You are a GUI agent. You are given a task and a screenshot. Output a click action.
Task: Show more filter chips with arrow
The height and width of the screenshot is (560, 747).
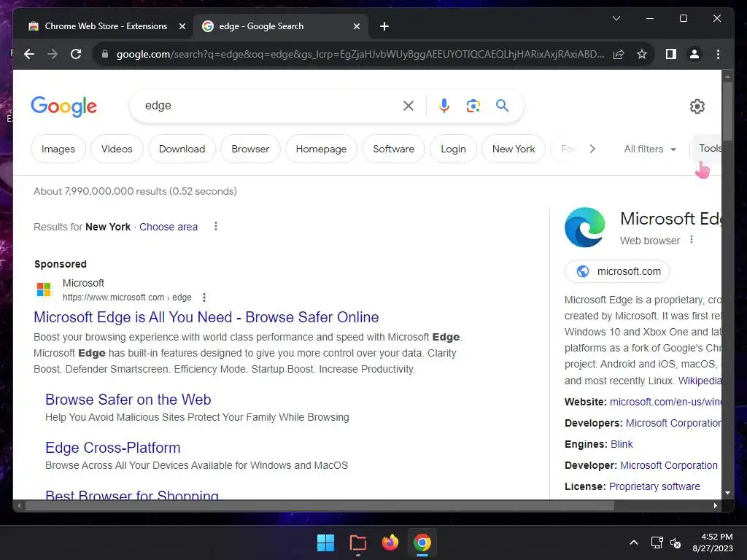click(x=592, y=149)
